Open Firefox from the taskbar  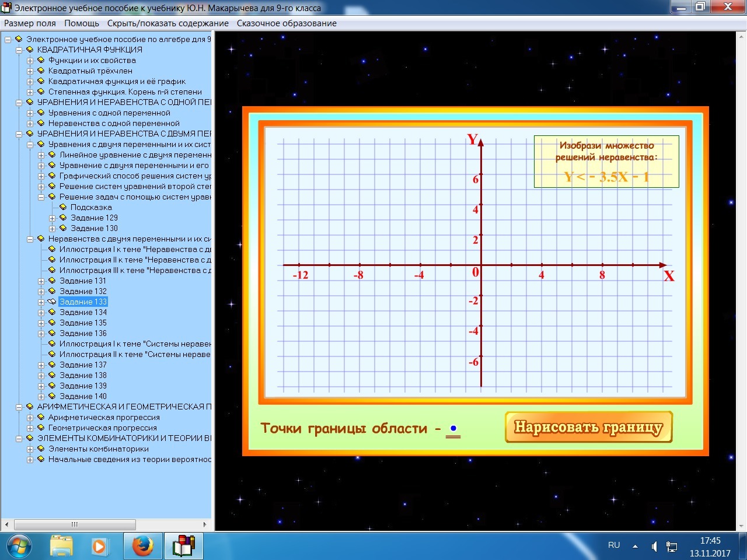pyautogui.click(x=142, y=547)
